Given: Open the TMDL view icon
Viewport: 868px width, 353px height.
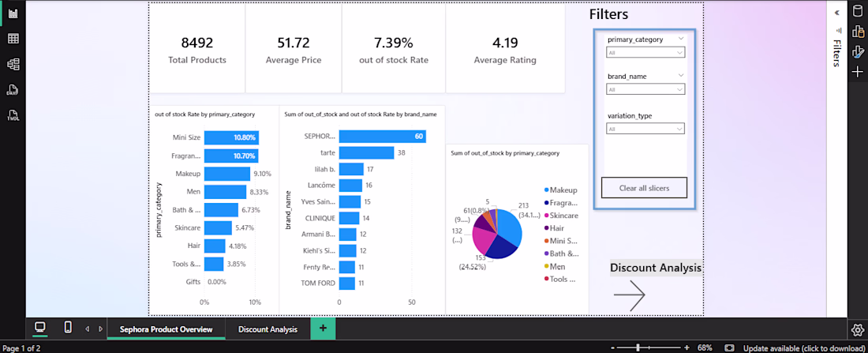Looking at the screenshot, I should click(x=13, y=115).
